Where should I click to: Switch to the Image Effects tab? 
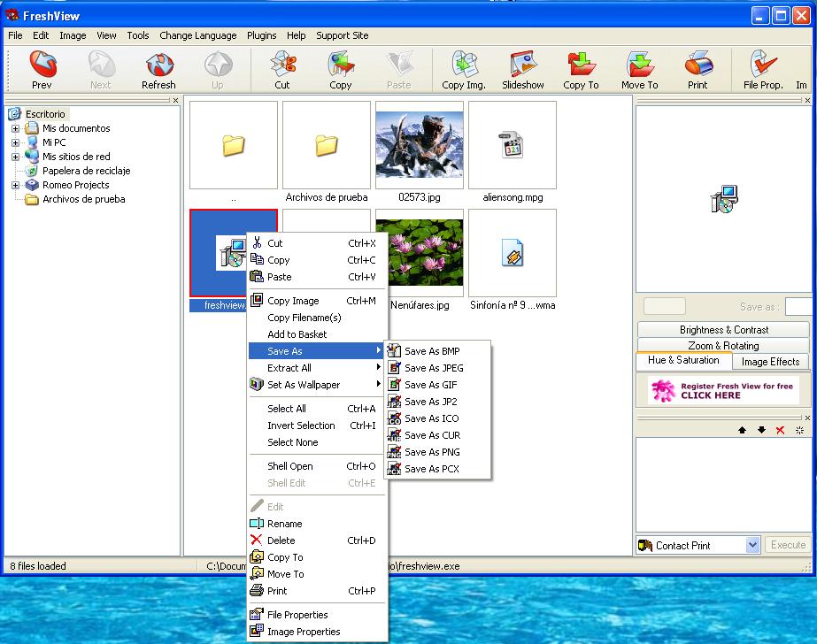point(770,361)
